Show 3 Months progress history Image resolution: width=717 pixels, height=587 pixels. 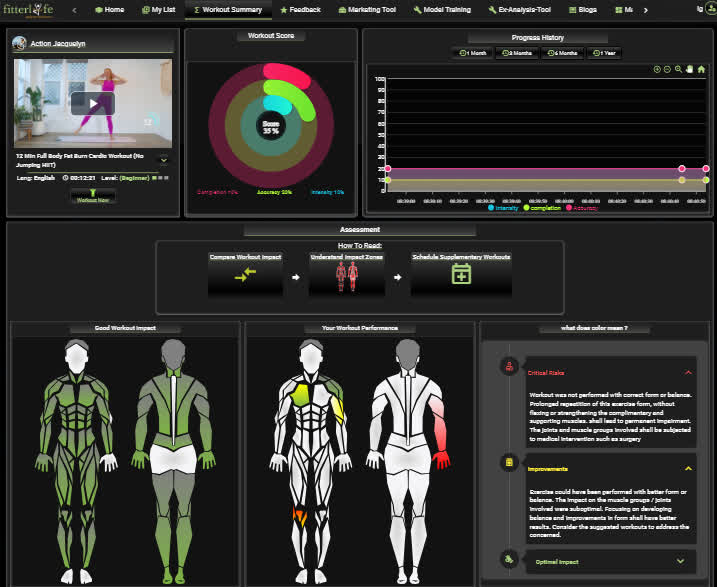coord(517,53)
